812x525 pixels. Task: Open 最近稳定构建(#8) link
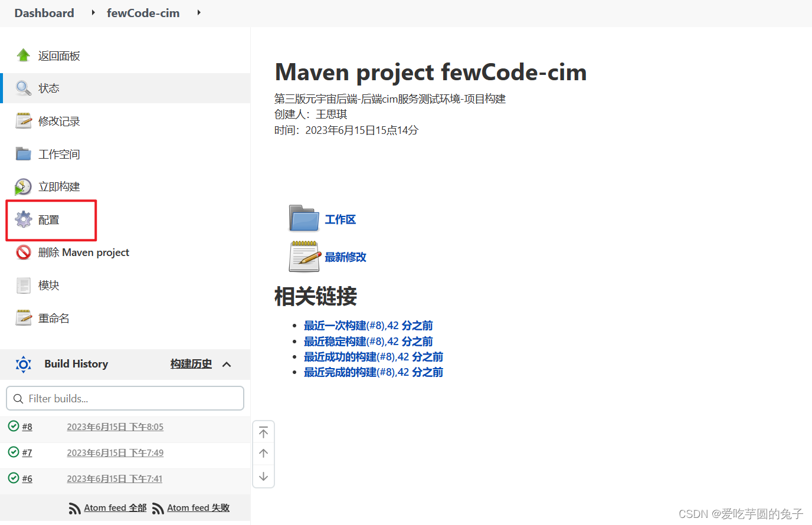click(x=368, y=342)
